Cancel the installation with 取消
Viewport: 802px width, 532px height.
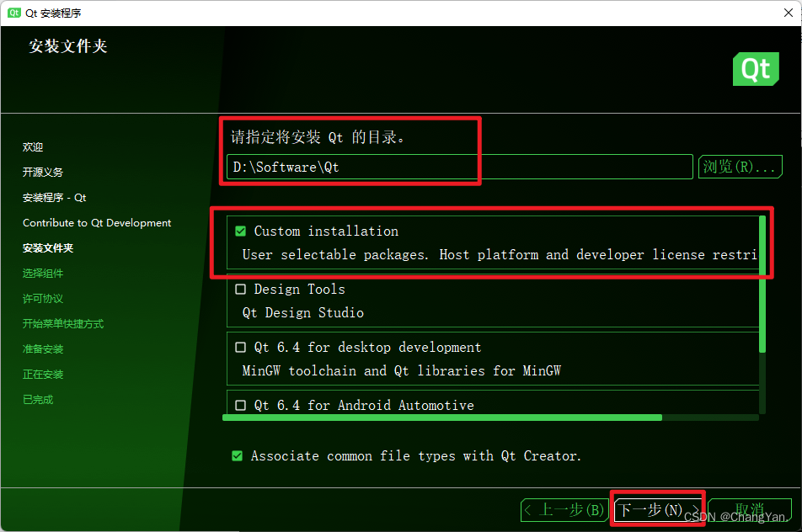pos(750,510)
